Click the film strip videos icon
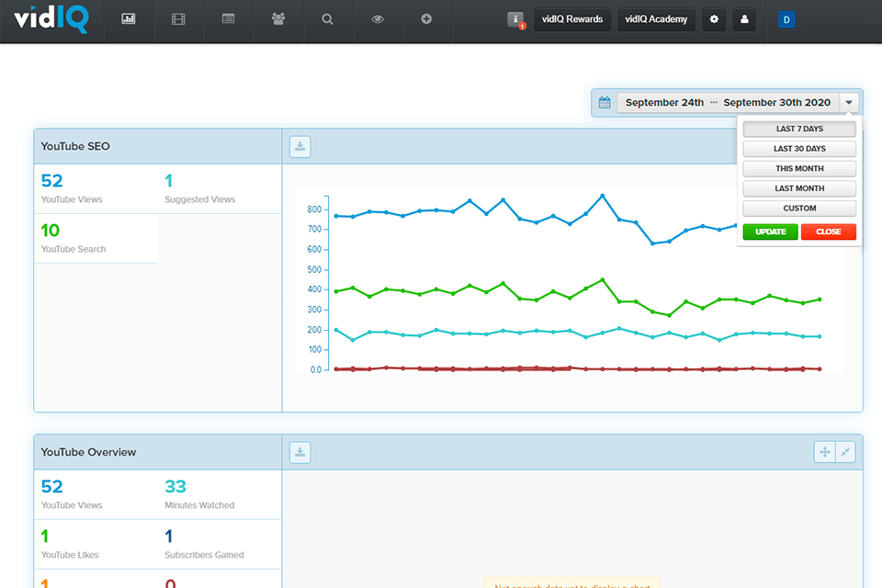882x588 pixels. pyautogui.click(x=178, y=19)
